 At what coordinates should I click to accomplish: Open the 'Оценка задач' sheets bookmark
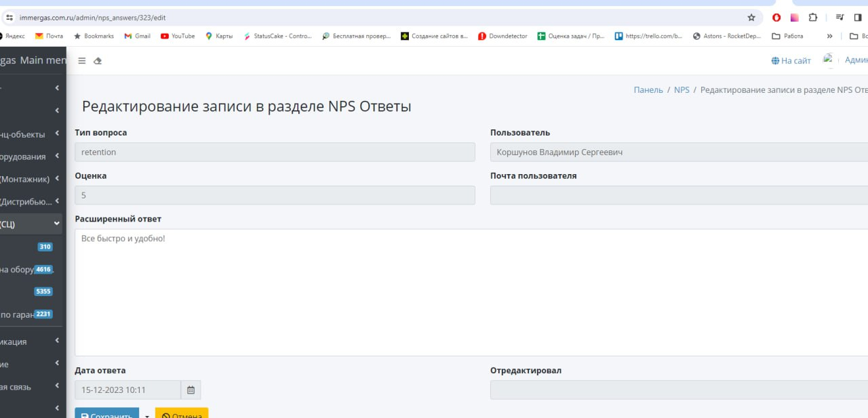point(571,37)
